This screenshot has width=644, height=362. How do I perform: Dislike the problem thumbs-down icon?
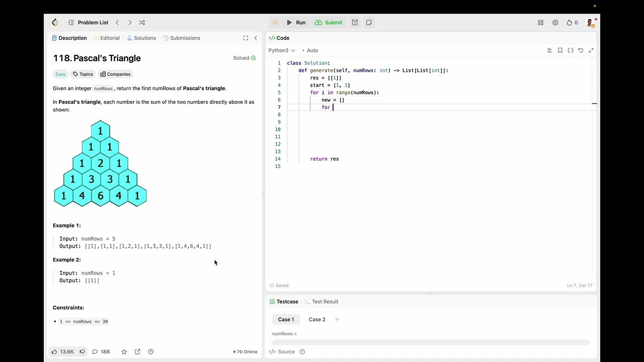coord(82,352)
